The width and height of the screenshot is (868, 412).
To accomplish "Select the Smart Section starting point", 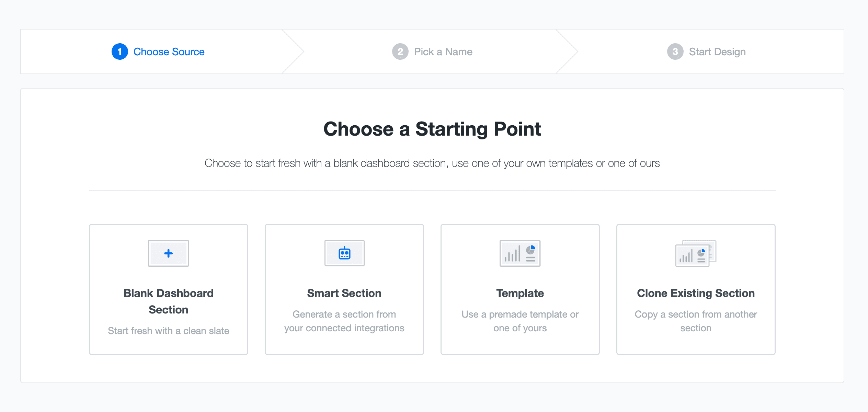I will coord(344,289).
